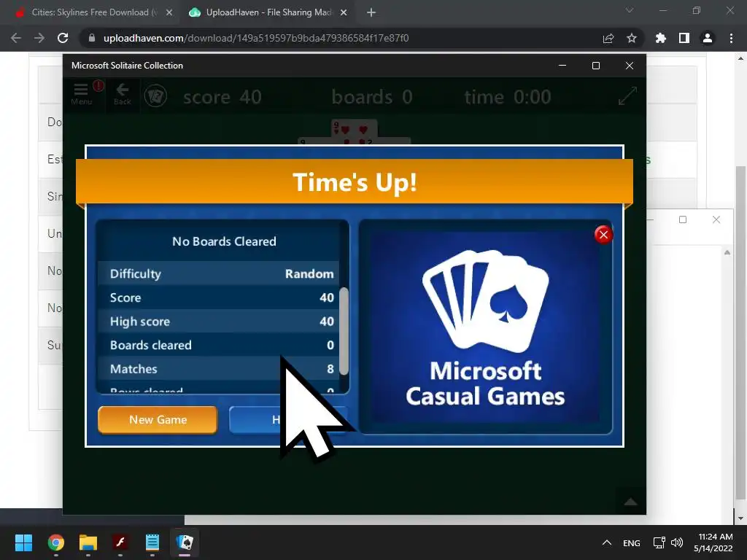
Task: Close the background window behind Solitaire
Action: (716, 219)
